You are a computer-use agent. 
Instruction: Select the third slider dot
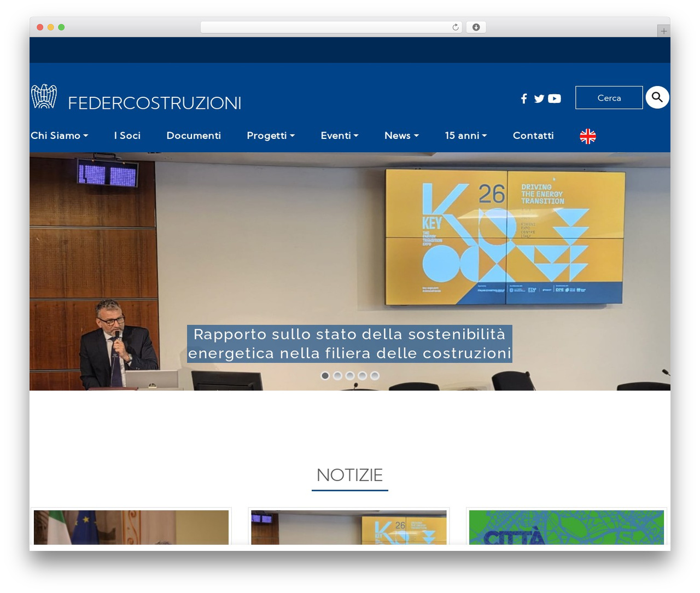click(350, 375)
